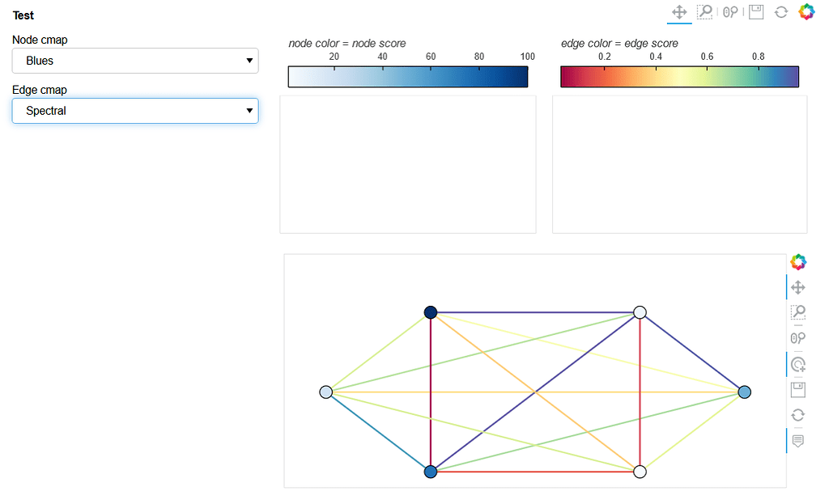Click the Bokeh logo in the top toolbar
The image size is (829, 504).
tap(806, 11)
